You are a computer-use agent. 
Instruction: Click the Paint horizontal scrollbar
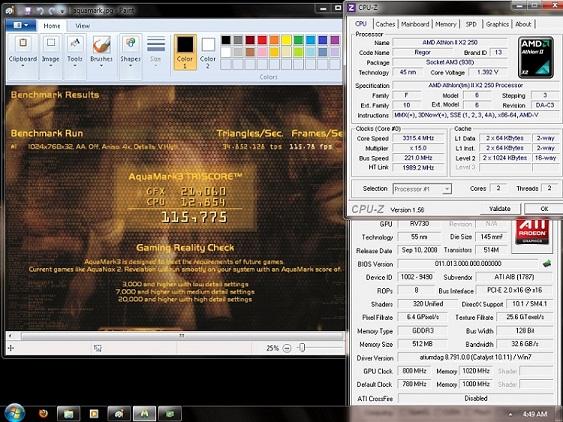[x=182, y=336]
